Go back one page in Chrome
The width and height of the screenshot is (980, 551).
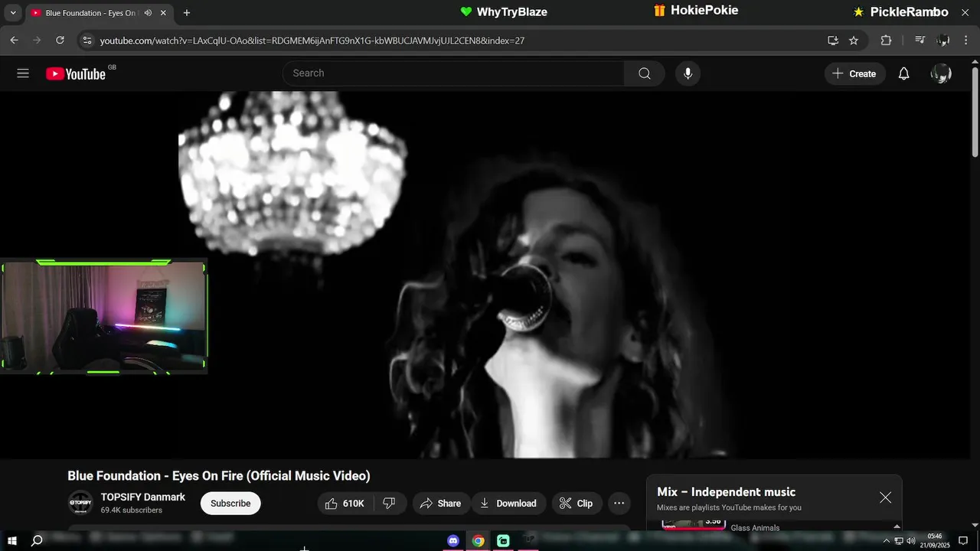[x=14, y=41]
